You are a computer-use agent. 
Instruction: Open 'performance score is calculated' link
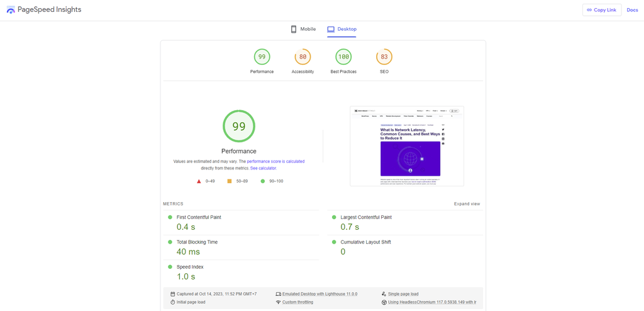click(275, 162)
